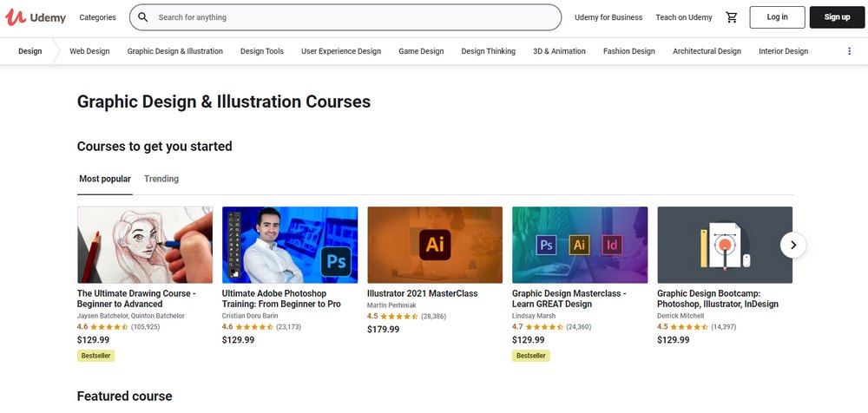Click Graphic Design Masterclass - Learn GREAT Design title
Image resolution: width=868 pixels, height=413 pixels.
pos(569,298)
